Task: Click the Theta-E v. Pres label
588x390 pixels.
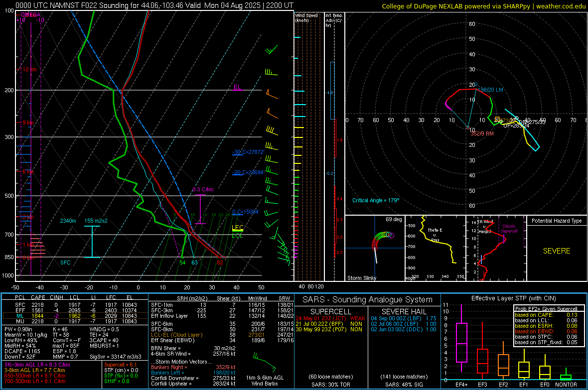Action: pos(435,235)
